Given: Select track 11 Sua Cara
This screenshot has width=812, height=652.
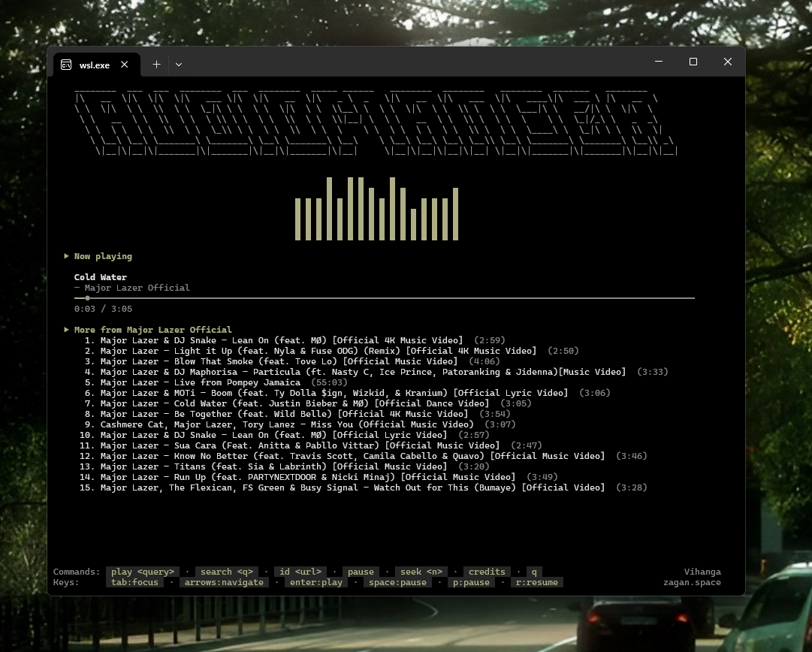Looking at the screenshot, I should click(x=311, y=445).
